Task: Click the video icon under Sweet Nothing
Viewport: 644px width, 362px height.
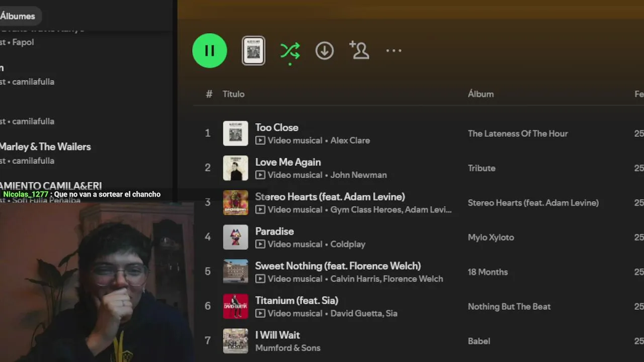Action: (x=260, y=279)
